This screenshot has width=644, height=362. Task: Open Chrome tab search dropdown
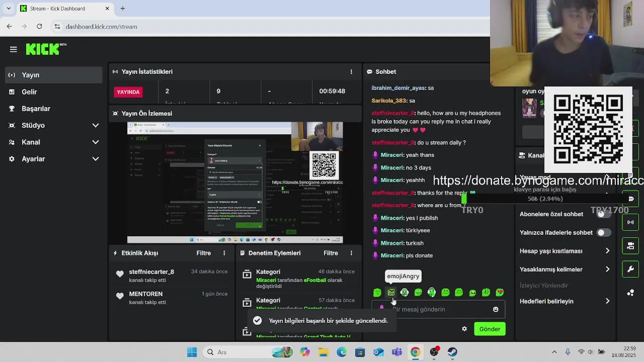tap(8, 9)
